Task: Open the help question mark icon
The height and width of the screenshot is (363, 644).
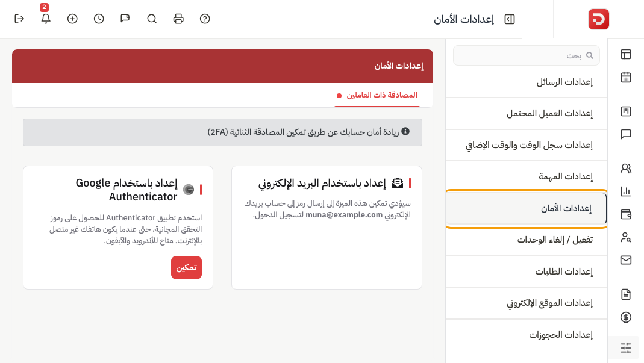Action: pyautogui.click(x=205, y=19)
